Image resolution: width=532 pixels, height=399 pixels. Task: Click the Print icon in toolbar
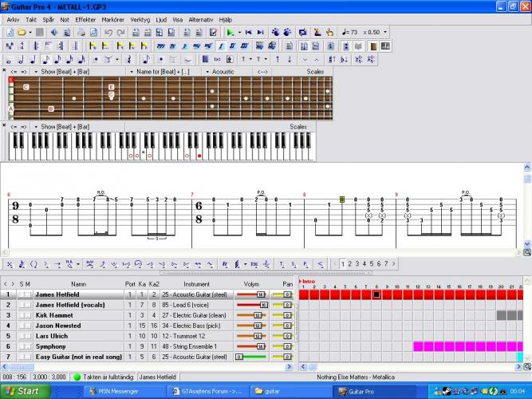click(x=81, y=32)
